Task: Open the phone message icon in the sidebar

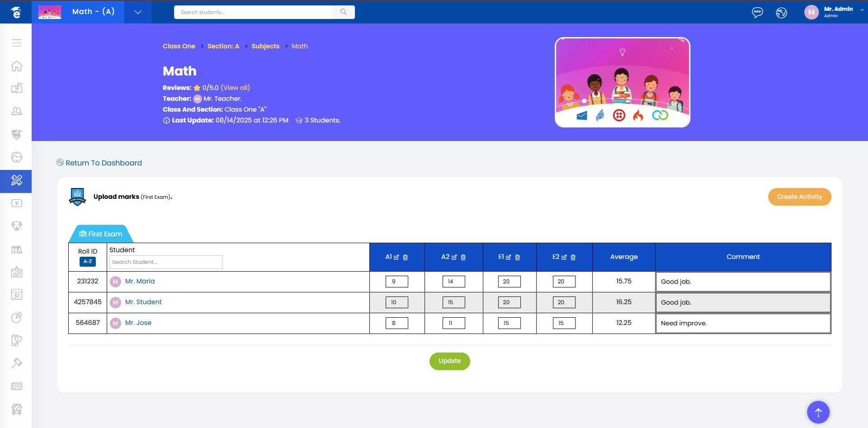Action: pyautogui.click(x=17, y=340)
